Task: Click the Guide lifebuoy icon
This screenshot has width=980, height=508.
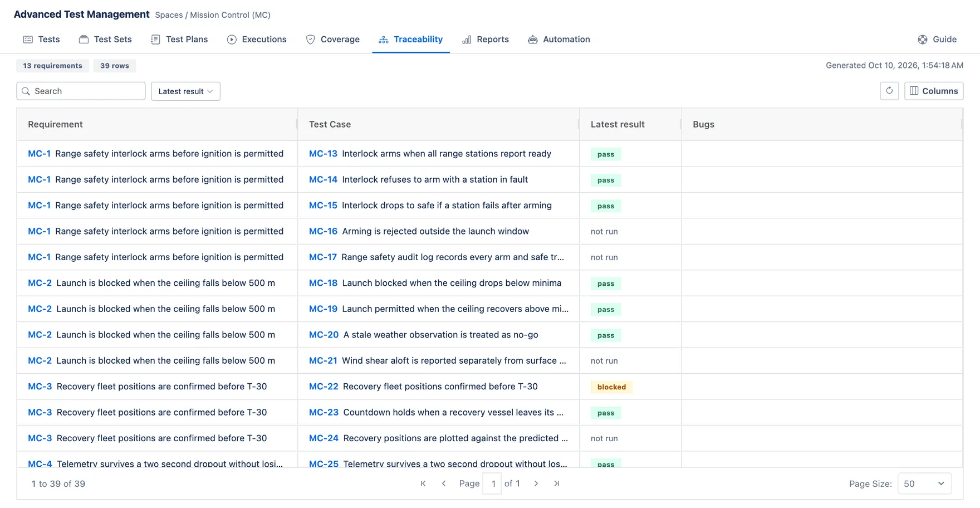Action: [923, 40]
